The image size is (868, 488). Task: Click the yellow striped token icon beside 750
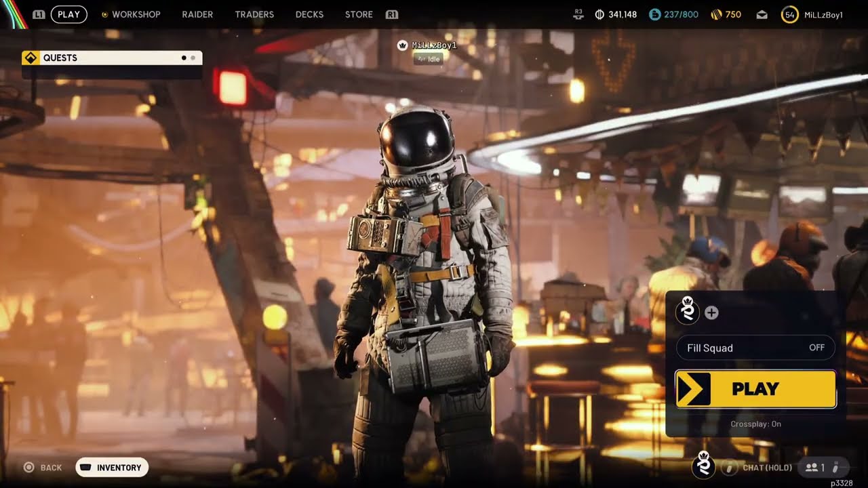click(x=716, y=14)
